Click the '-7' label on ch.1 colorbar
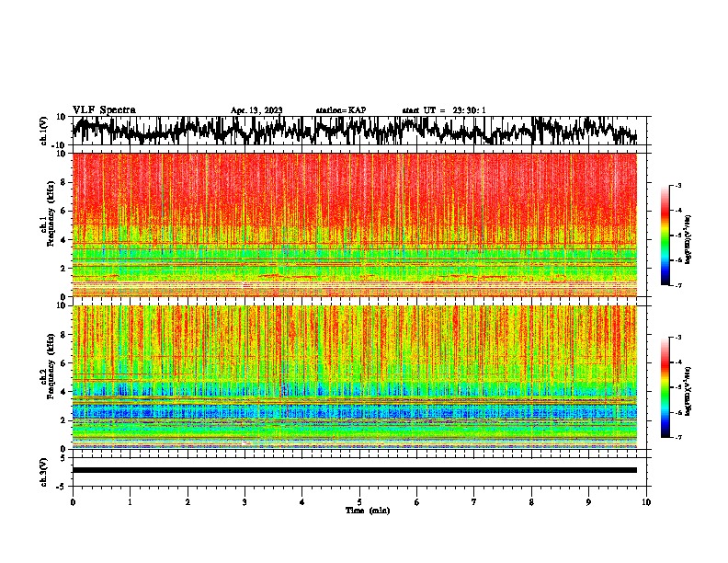Screen dimensions: 728x563 pyautogui.click(x=677, y=285)
